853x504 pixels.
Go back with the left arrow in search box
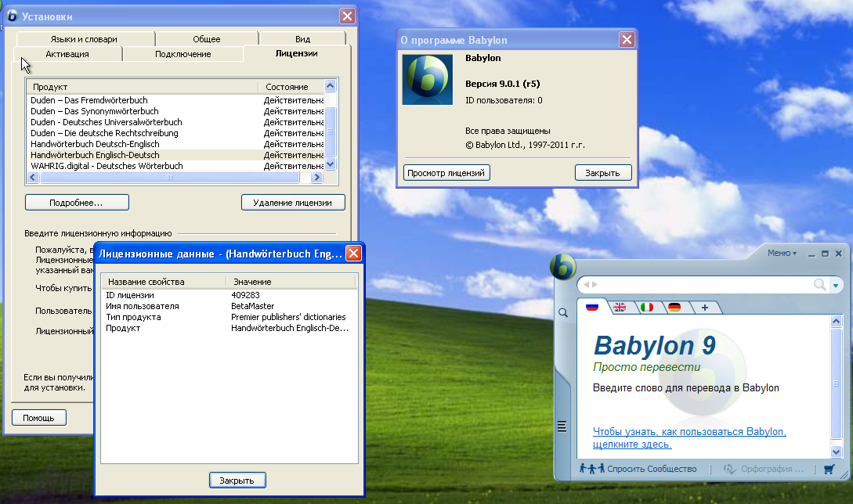click(587, 284)
